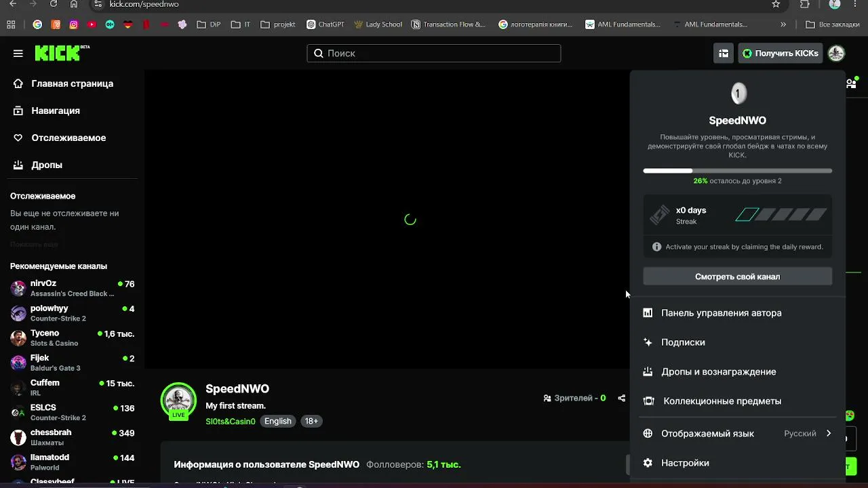The image size is (868, 488).
Task: Bookmark this page with star icon
Action: point(776,4)
